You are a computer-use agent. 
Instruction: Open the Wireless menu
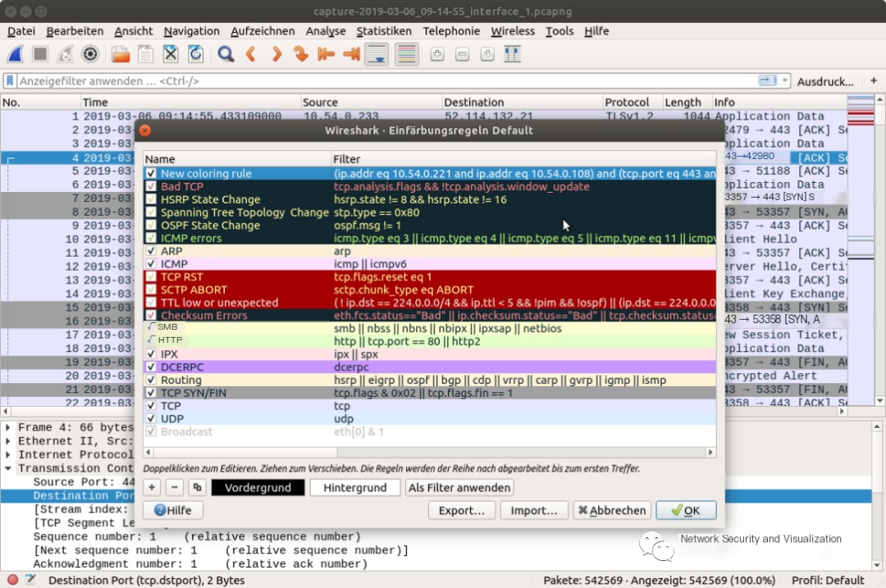(x=513, y=31)
